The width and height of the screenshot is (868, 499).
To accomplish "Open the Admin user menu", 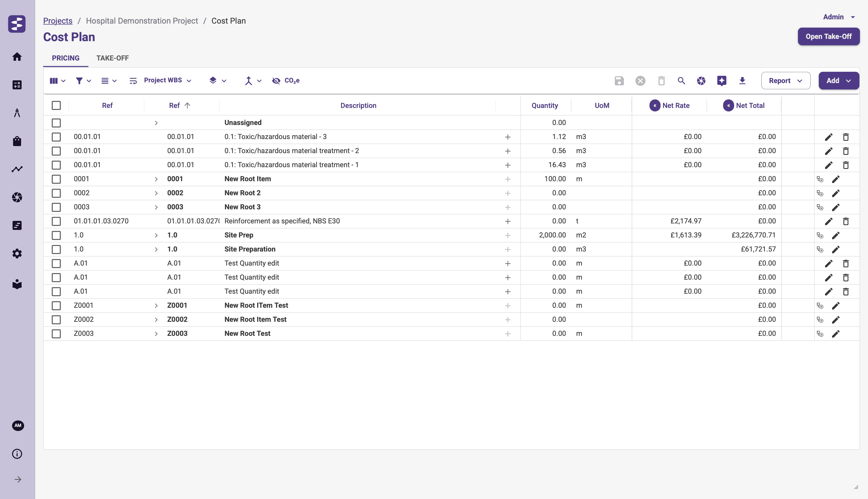I will pos(839,17).
